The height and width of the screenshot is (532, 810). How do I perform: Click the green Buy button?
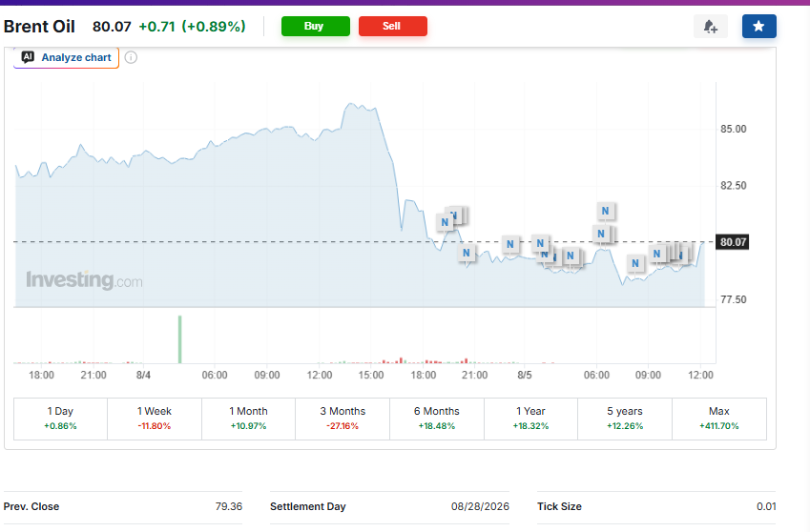click(x=316, y=27)
